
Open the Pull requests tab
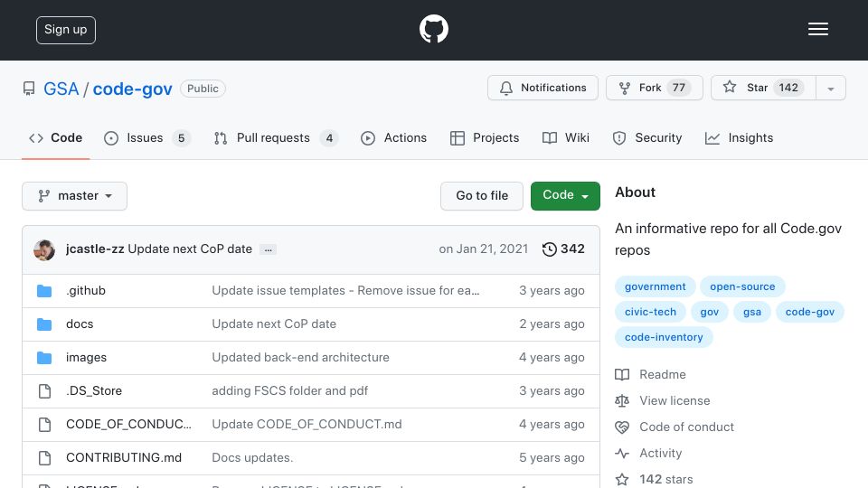(276, 137)
